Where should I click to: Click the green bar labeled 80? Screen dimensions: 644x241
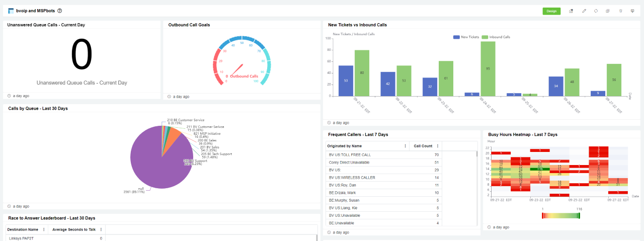362,73
